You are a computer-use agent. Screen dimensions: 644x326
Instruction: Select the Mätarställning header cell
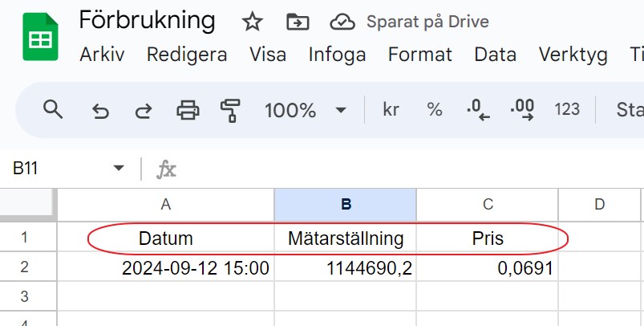coord(345,238)
